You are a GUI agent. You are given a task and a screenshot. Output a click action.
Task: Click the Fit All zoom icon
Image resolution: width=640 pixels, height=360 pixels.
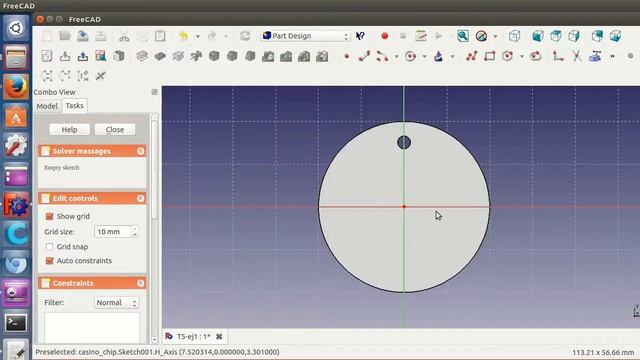(x=463, y=36)
